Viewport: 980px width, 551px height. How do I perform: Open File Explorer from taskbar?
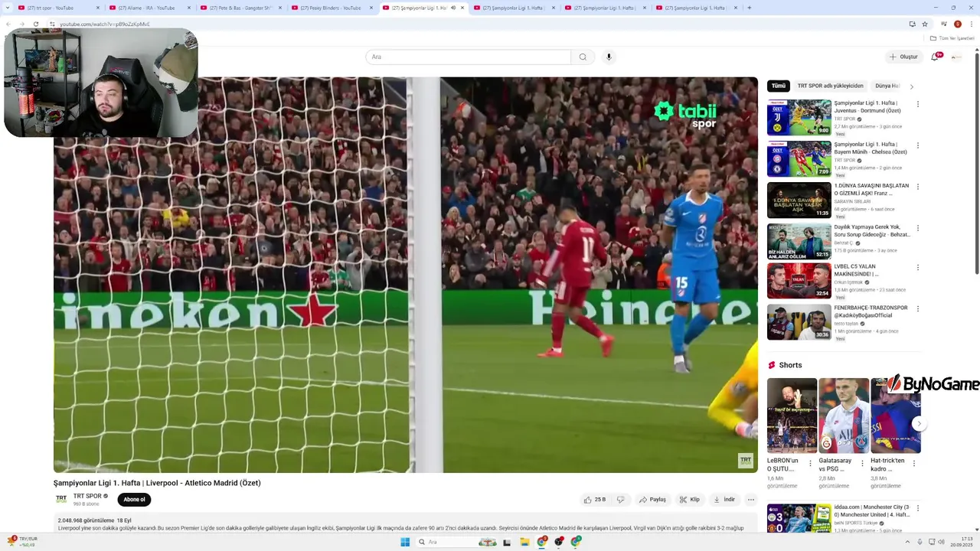coord(524,542)
